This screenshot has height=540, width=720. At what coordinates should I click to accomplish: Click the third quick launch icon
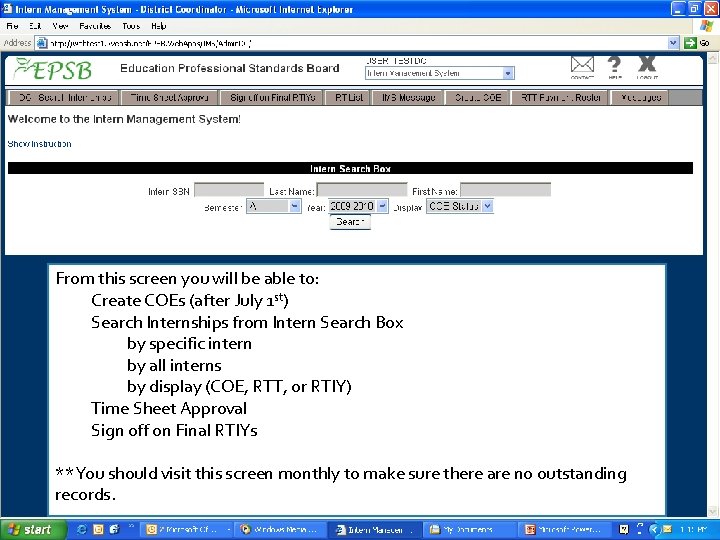pos(114,529)
